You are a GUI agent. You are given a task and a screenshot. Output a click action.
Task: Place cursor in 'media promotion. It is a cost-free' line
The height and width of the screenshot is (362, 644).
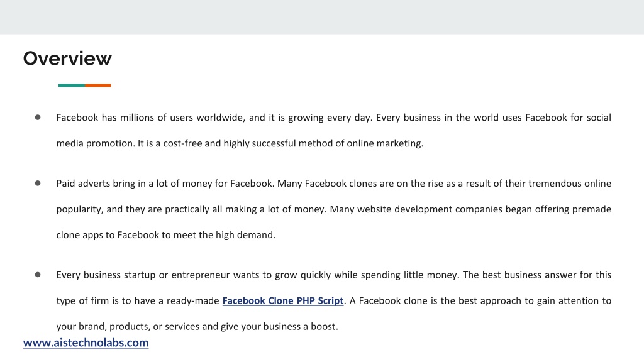(240, 143)
